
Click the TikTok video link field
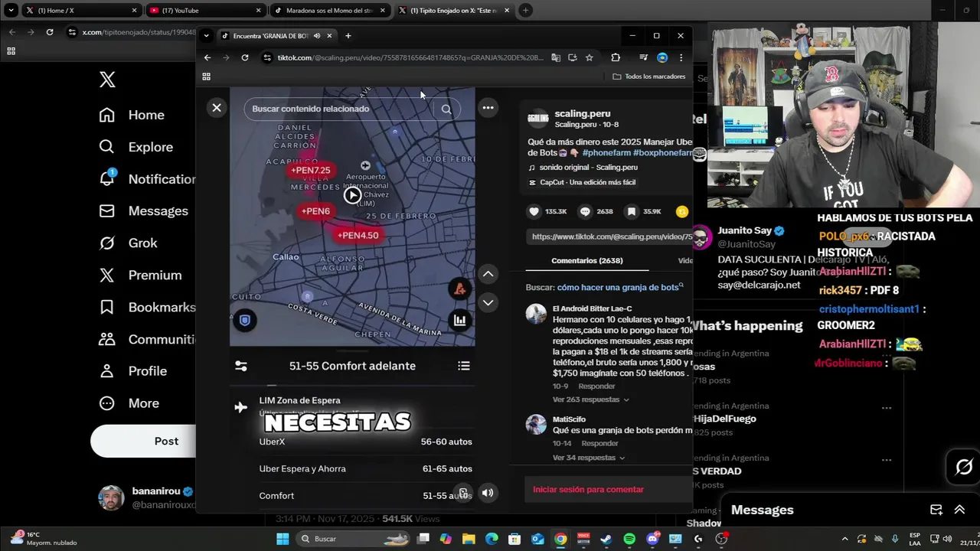pyautogui.click(x=610, y=236)
